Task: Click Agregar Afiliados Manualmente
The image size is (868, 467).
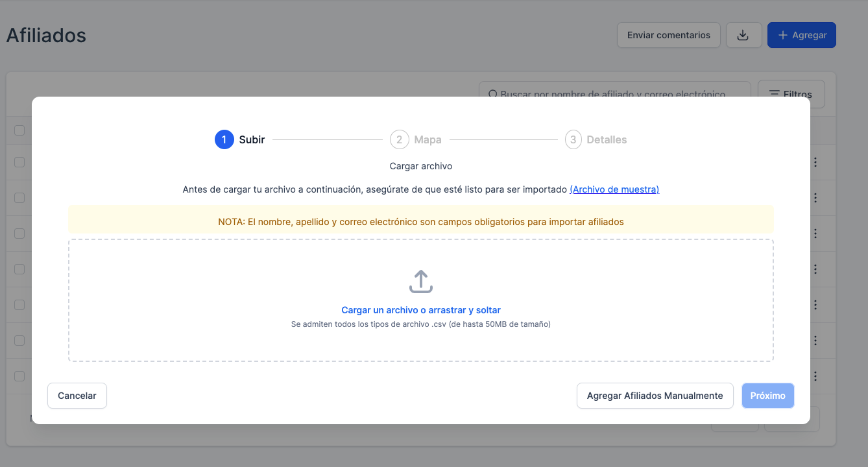Action: click(x=655, y=396)
